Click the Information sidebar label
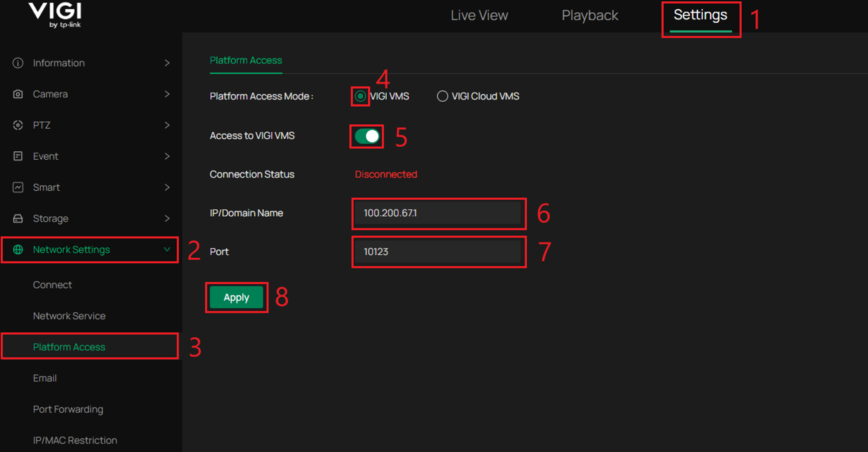The image size is (868, 452). coord(59,63)
